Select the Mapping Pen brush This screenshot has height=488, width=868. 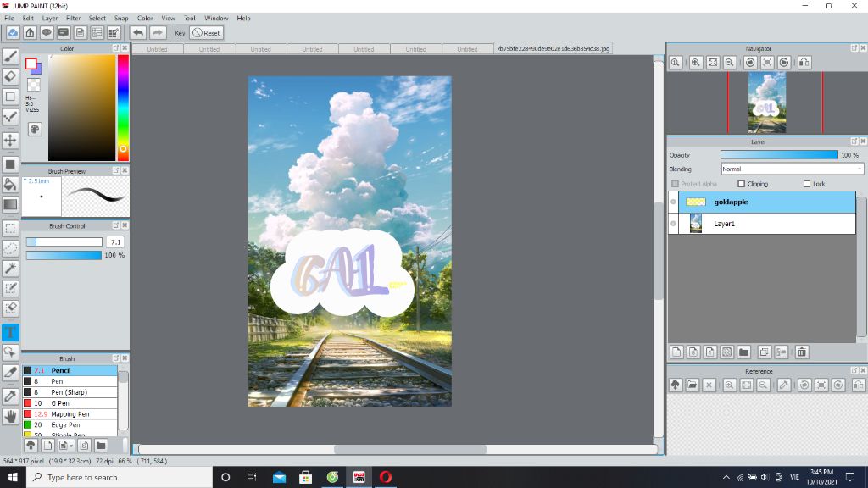(70, 413)
